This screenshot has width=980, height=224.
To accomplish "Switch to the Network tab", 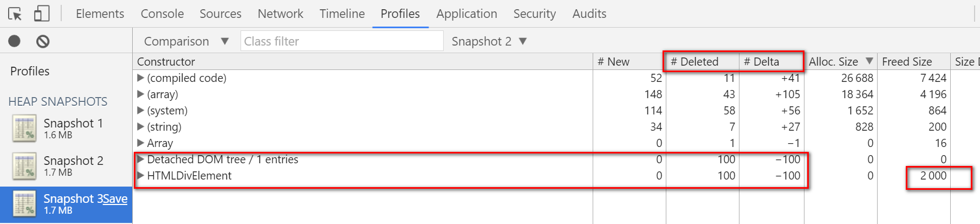I will point(280,14).
